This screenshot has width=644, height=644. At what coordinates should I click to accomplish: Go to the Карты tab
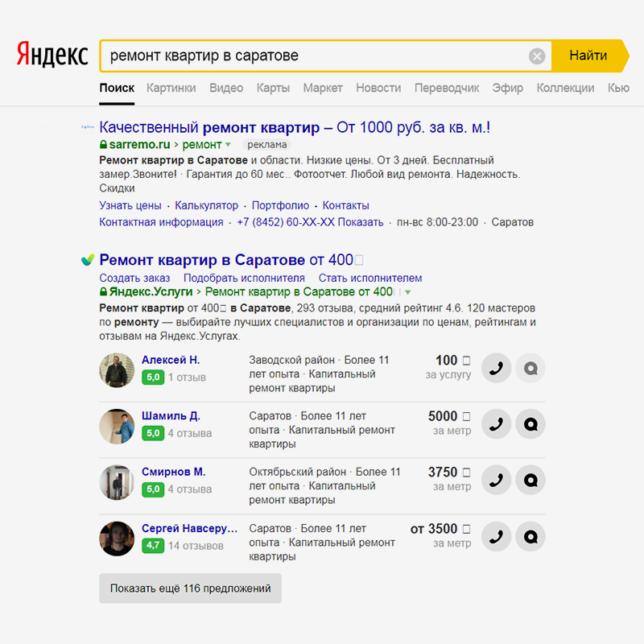(273, 88)
